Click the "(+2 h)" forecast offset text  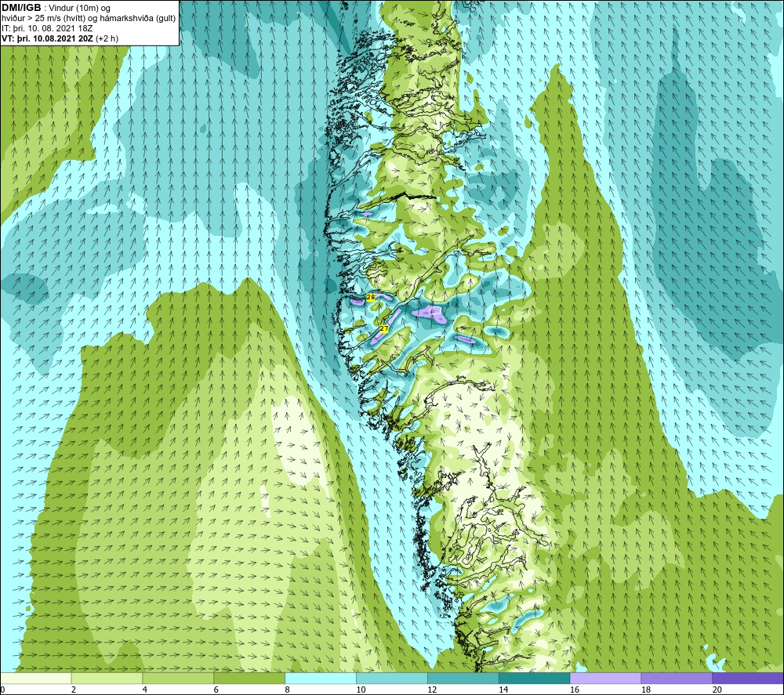(107, 38)
